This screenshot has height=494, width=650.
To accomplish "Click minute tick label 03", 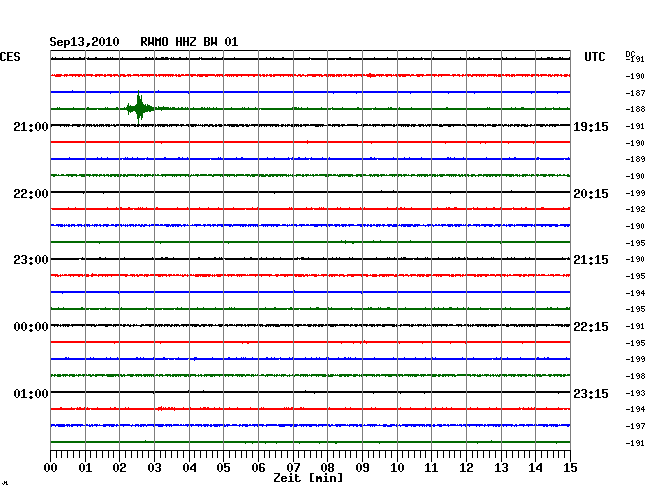I will coord(154,468).
